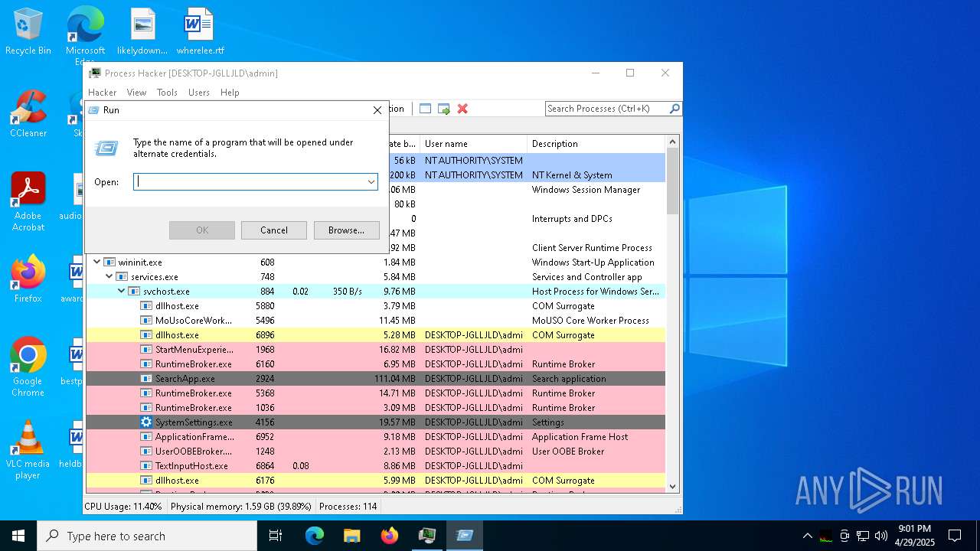Viewport: 980px width, 551px height.
Task: Open CCleaner desktop shortcut
Action: (x=28, y=114)
